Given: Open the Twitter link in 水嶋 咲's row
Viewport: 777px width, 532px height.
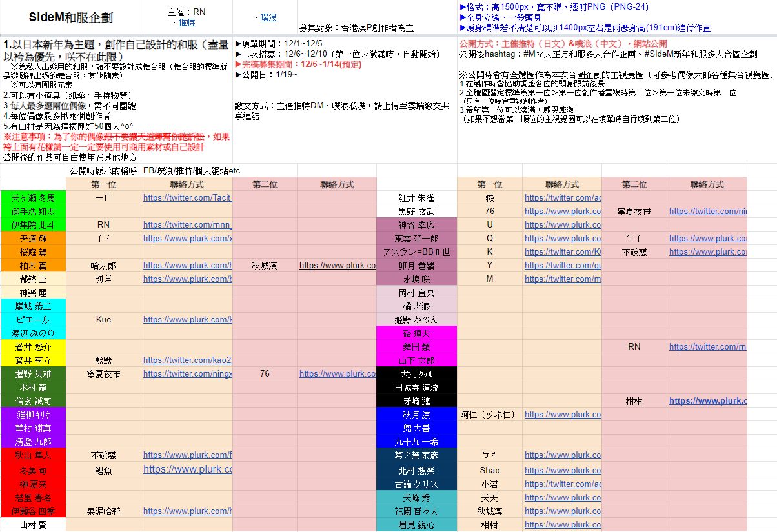Looking at the screenshot, I should point(563,279).
